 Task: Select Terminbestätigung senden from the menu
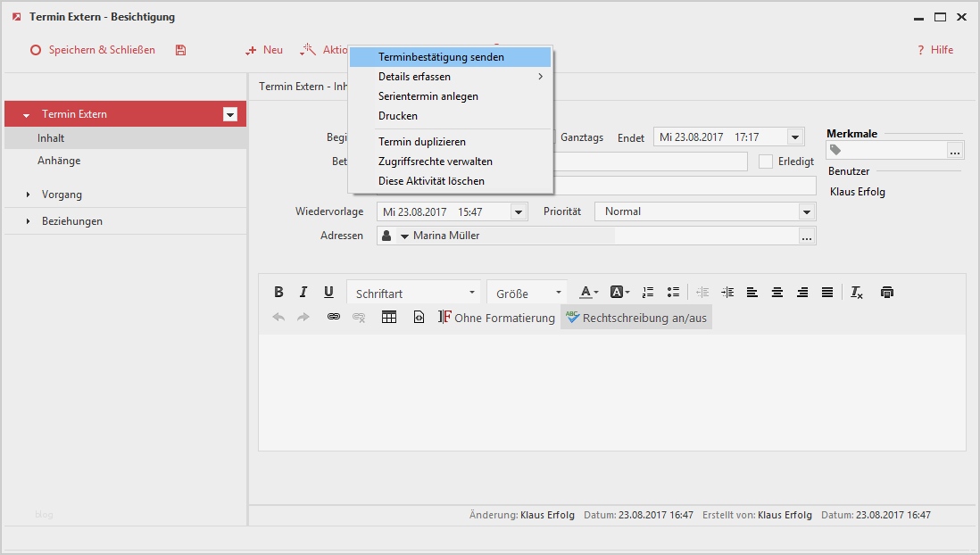(441, 57)
